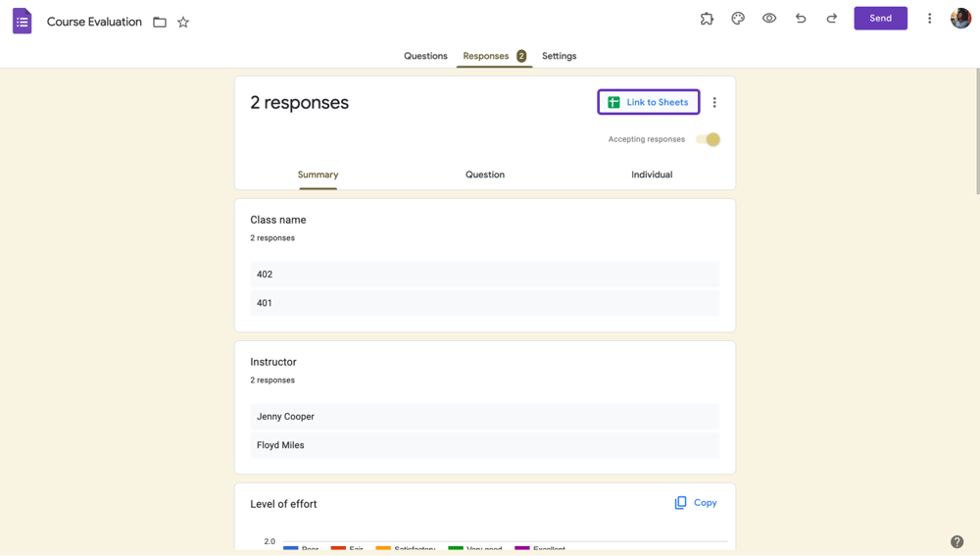Open the add-ons puzzle icon
The image size is (980, 556).
click(x=707, y=19)
